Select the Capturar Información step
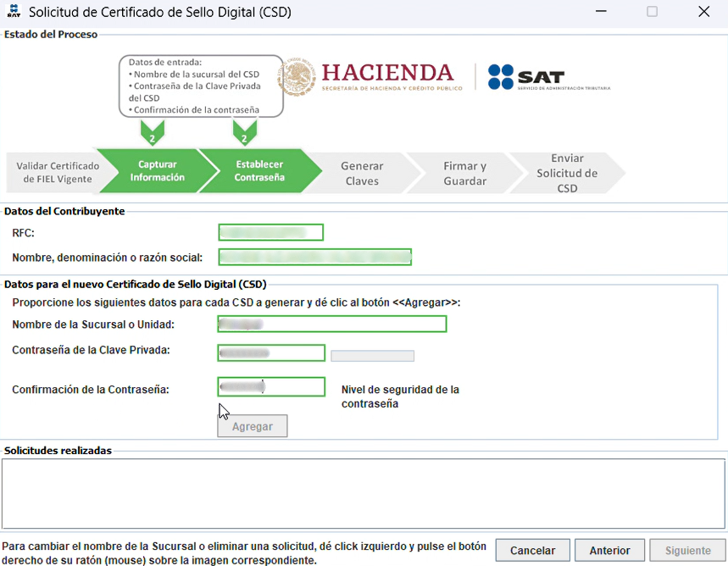The height and width of the screenshot is (566, 728). coord(156,171)
